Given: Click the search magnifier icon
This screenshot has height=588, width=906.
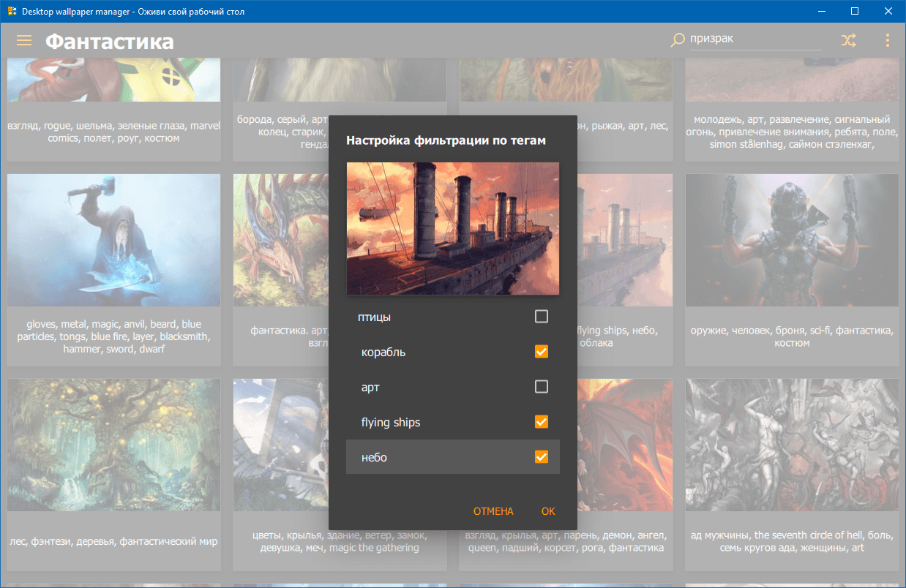Looking at the screenshot, I should click(x=678, y=40).
